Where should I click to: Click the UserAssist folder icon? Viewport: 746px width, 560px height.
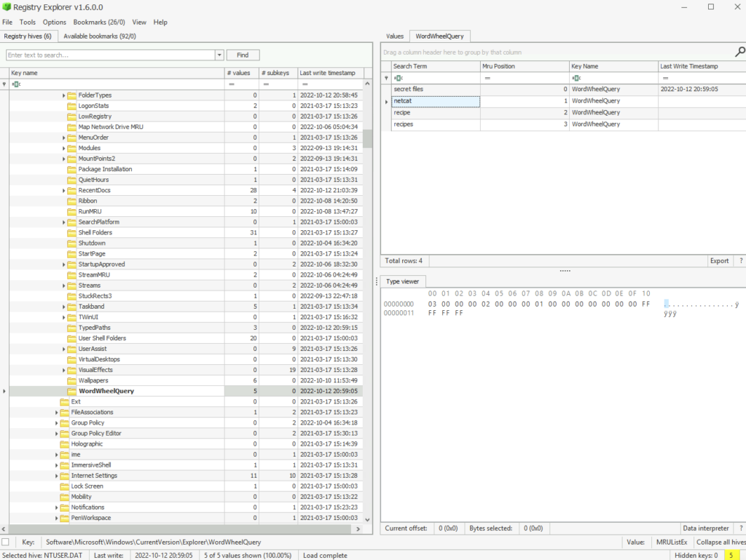pyautogui.click(x=72, y=349)
